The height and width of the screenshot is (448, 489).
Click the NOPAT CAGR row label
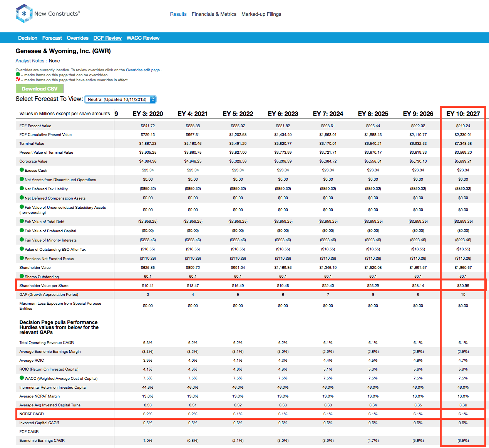point(32,414)
